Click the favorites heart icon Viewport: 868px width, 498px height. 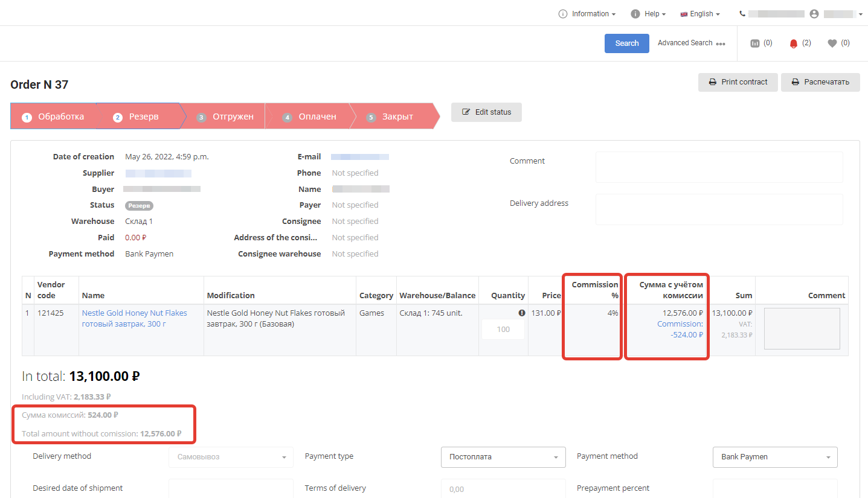[832, 43]
